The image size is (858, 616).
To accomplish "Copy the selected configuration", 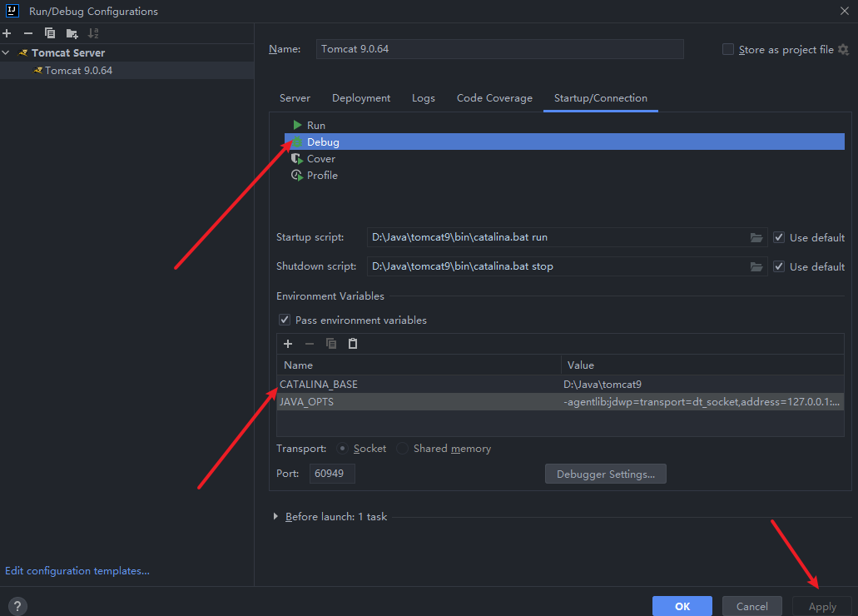I will (50, 33).
